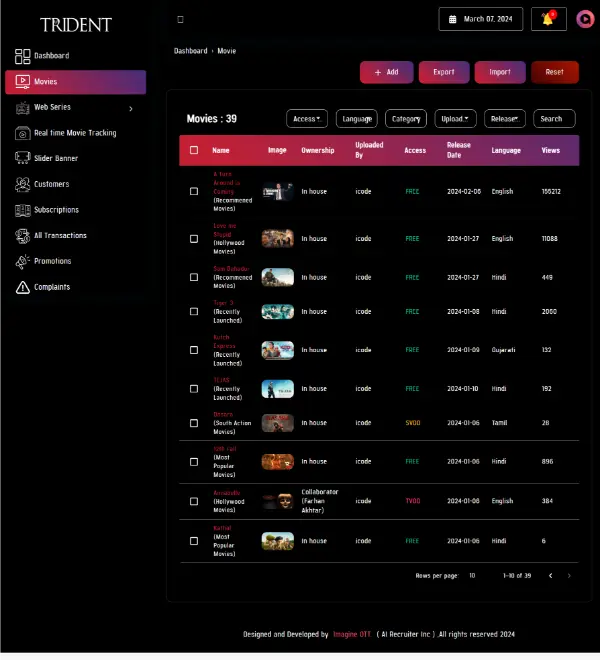Image resolution: width=600 pixels, height=660 pixels.
Task: Open the notification bell icon
Action: click(547, 19)
